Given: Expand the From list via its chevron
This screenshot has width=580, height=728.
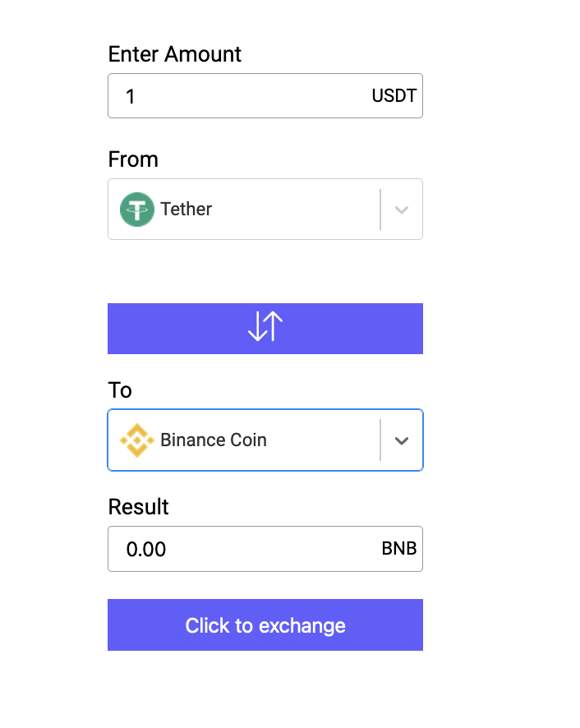Looking at the screenshot, I should coord(402,210).
